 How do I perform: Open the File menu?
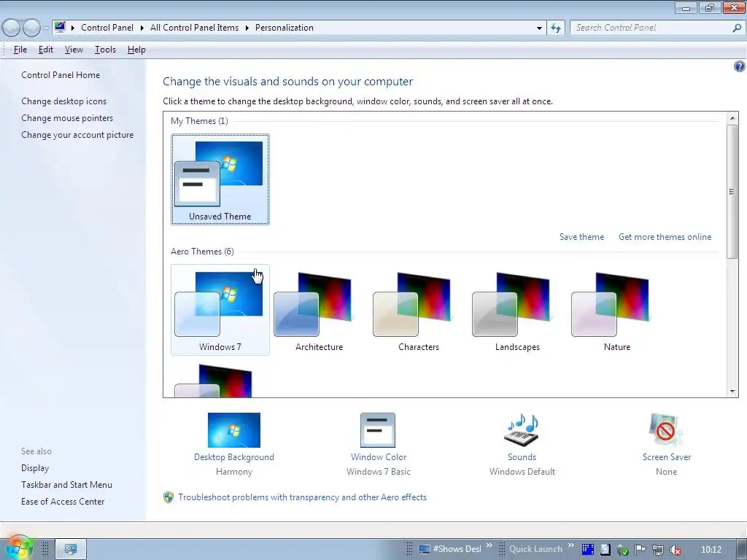(20, 50)
